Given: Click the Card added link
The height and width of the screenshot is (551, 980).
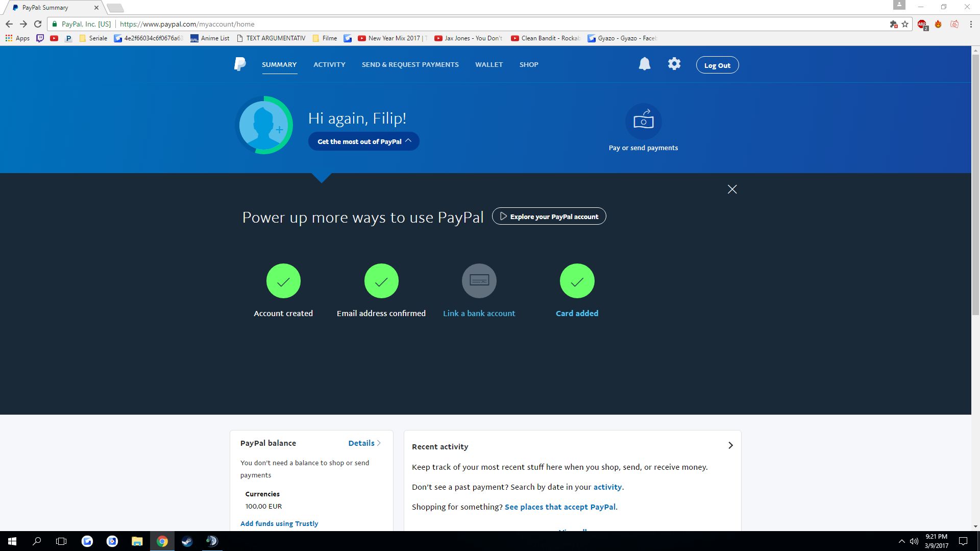Looking at the screenshot, I should tap(577, 314).
